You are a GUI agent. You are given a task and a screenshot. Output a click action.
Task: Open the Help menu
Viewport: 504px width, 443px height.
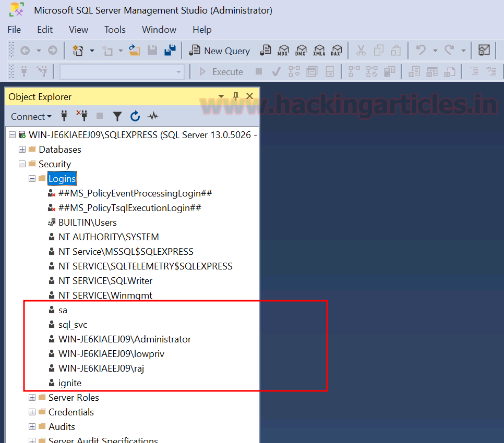pyautogui.click(x=202, y=30)
